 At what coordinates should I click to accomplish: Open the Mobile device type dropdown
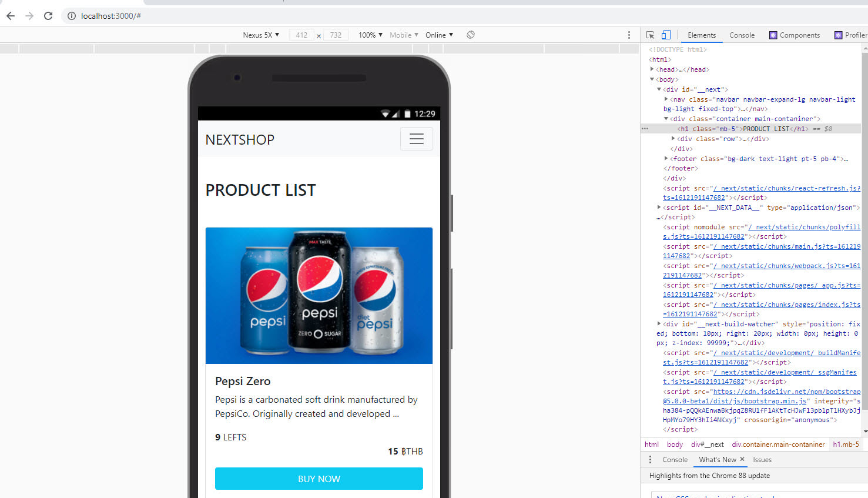point(404,35)
